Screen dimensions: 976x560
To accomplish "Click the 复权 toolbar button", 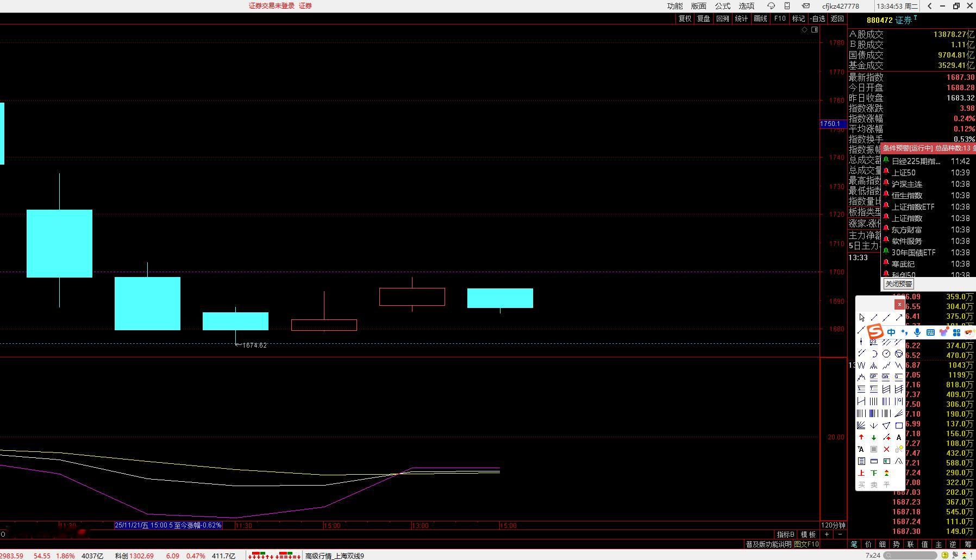I will pyautogui.click(x=685, y=18).
